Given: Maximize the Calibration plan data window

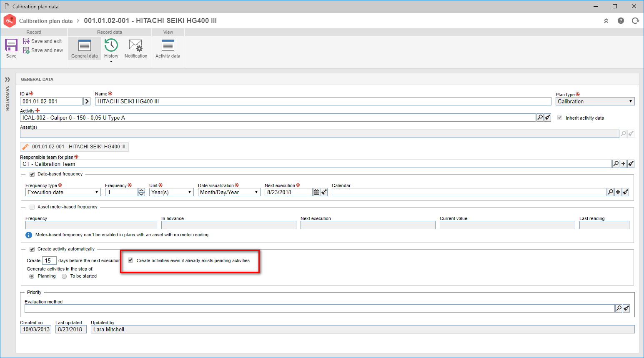Looking at the screenshot, I should tap(615, 6).
